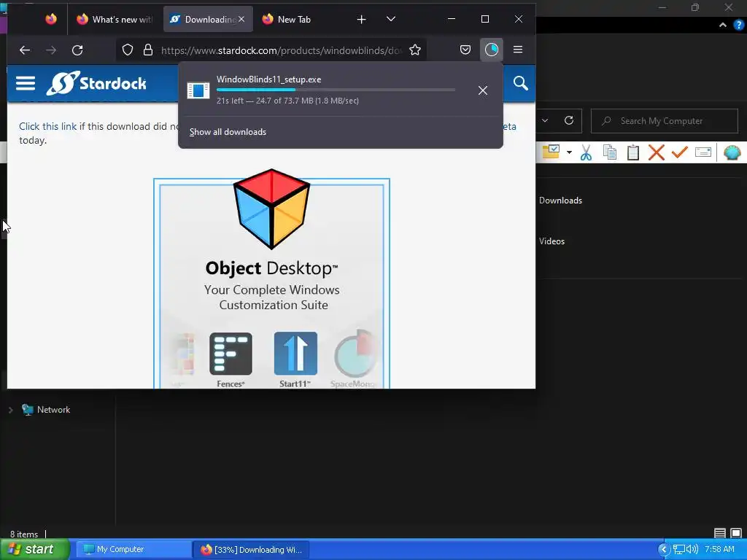Open site security padlock info

click(x=147, y=50)
